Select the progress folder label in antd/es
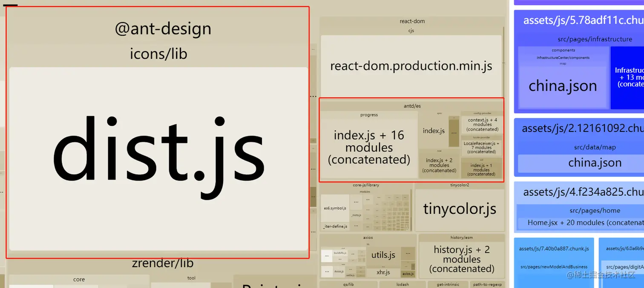 [x=369, y=115]
